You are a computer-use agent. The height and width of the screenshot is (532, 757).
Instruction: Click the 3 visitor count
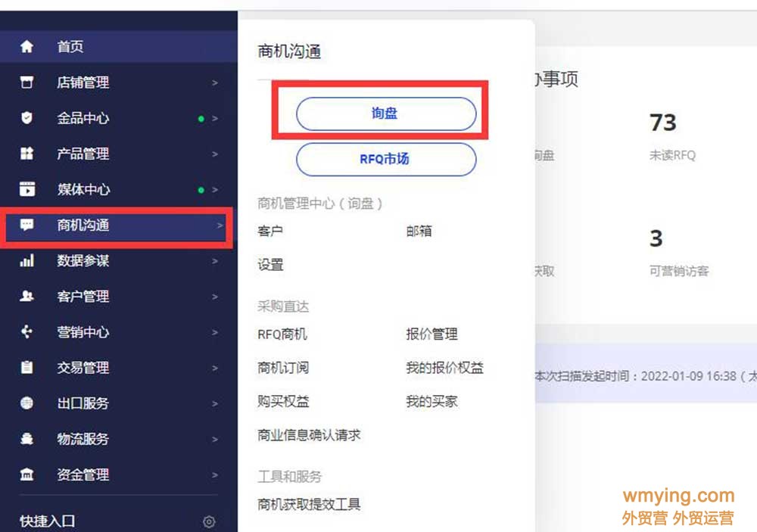point(656,238)
